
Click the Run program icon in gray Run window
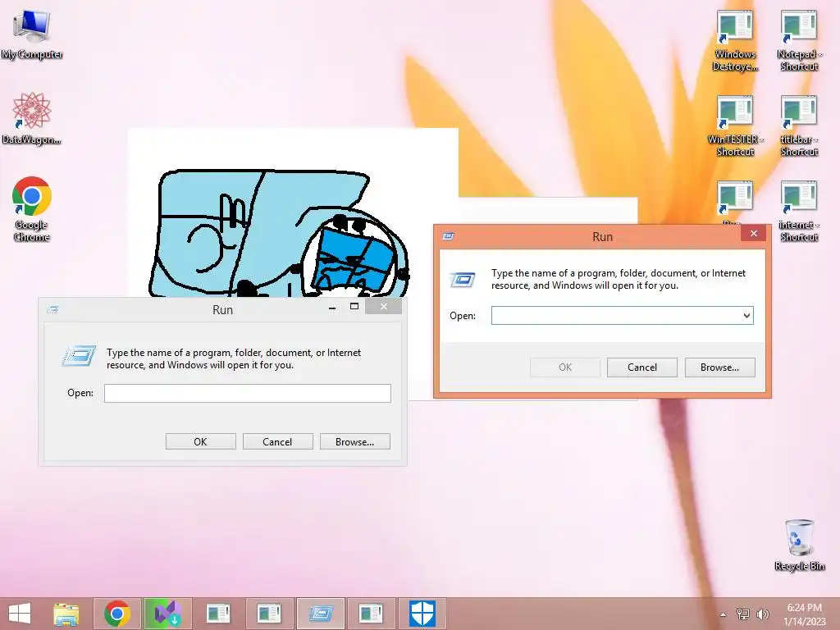point(79,356)
